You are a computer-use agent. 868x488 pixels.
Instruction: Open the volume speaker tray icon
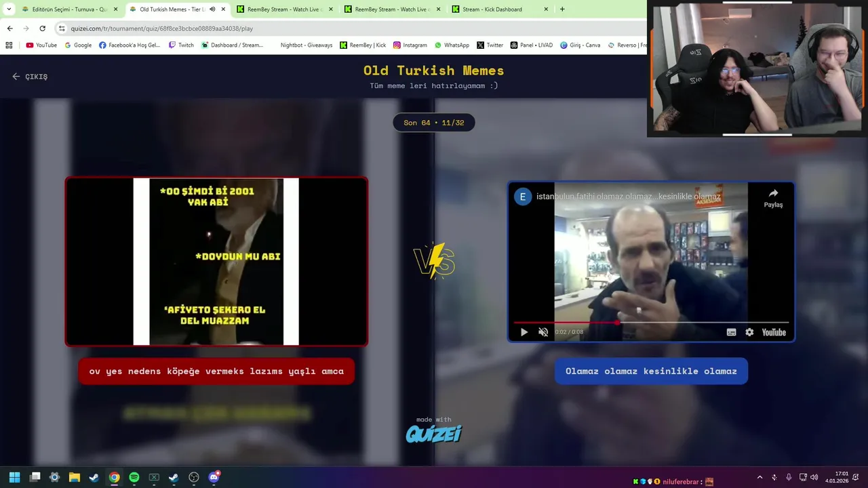point(814,477)
